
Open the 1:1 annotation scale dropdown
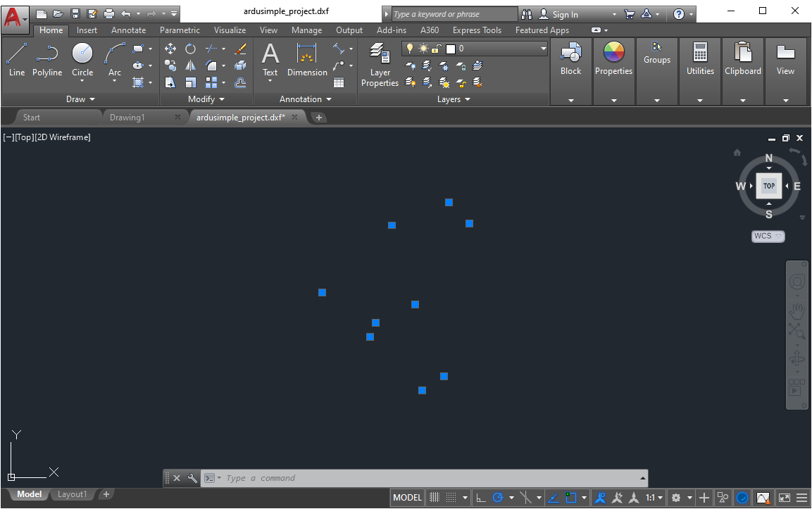654,498
